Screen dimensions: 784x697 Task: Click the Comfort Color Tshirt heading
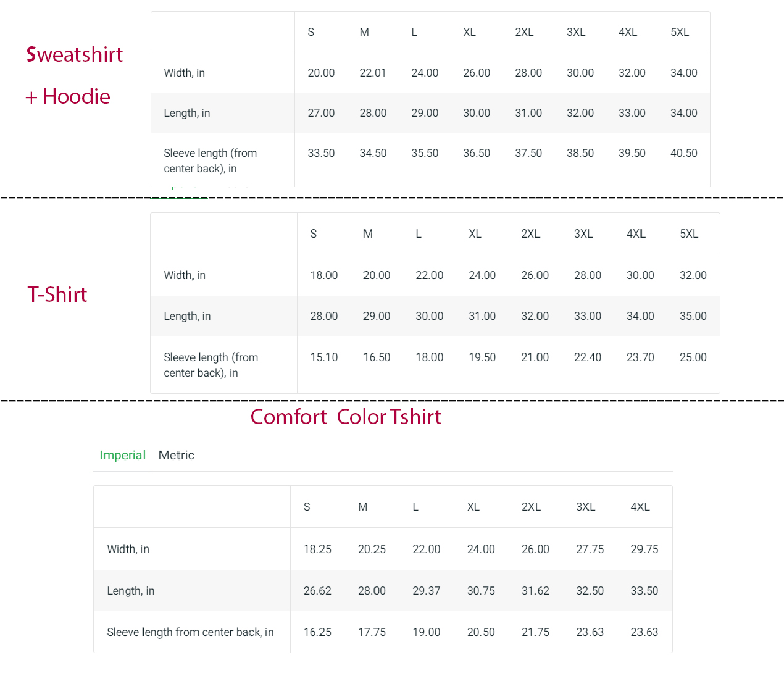click(x=346, y=417)
